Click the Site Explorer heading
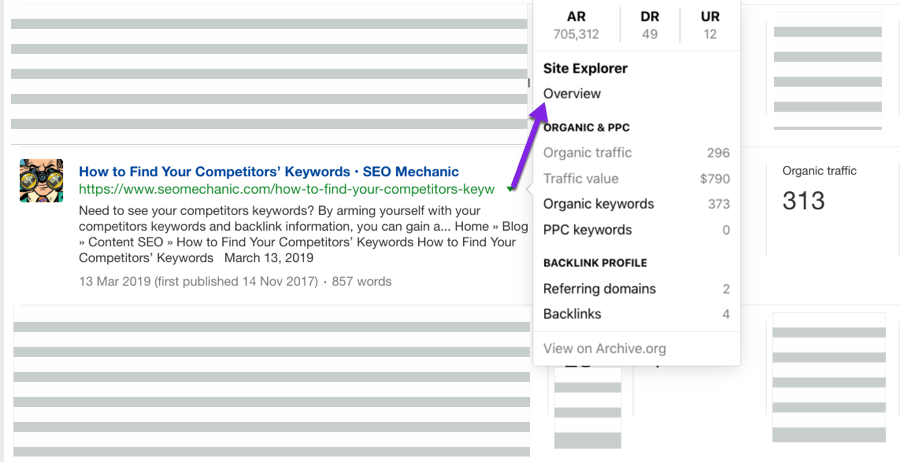 coord(585,69)
